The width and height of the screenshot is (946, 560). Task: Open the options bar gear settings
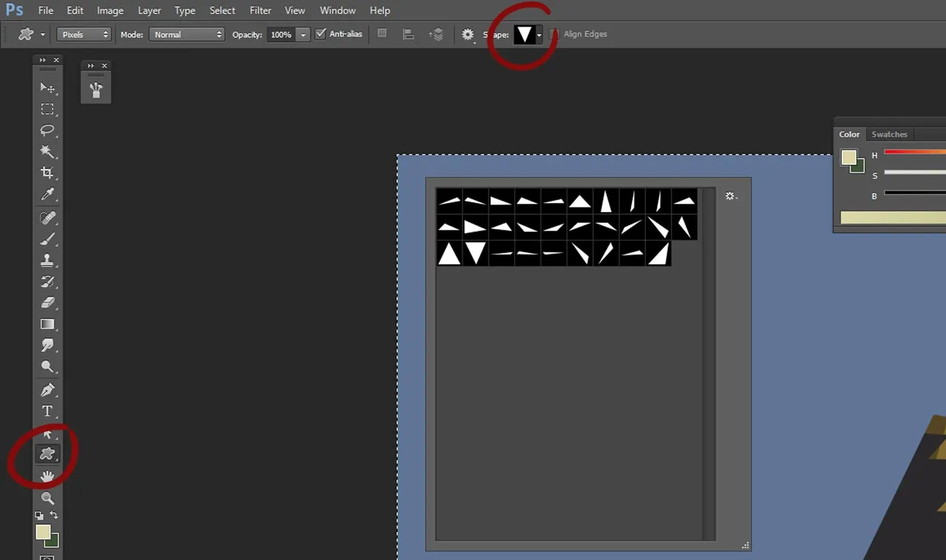click(468, 35)
